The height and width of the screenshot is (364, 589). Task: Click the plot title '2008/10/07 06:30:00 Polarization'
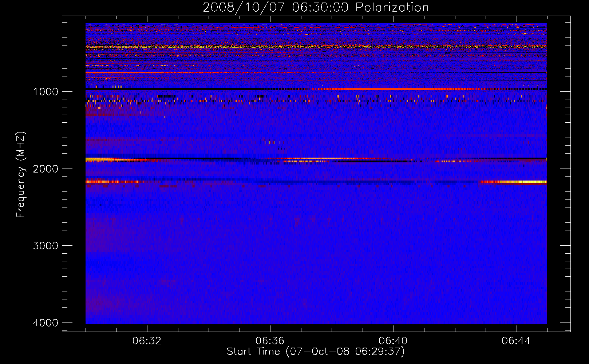pyautogui.click(x=316, y=7)
